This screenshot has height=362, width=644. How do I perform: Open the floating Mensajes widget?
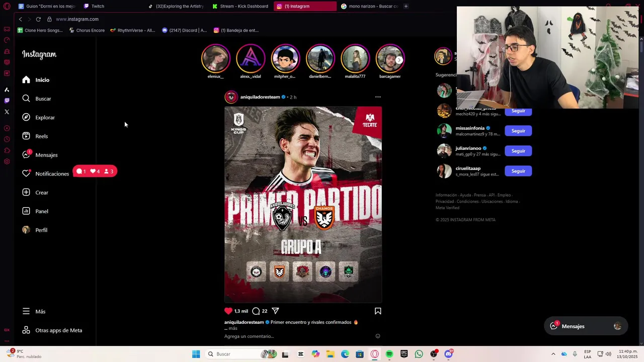(x=586, y=326)
